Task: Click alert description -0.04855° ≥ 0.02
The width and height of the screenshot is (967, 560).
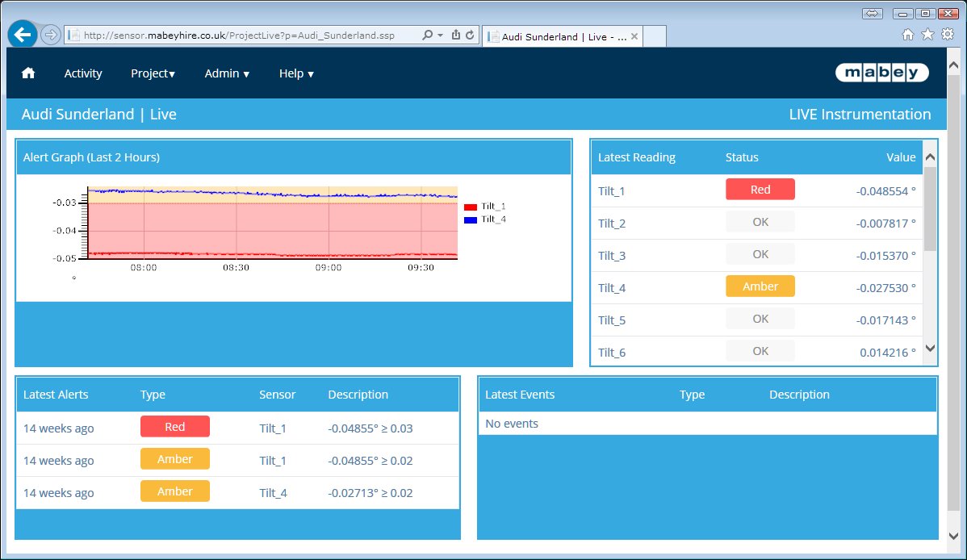Action: [x=370, y=461]
